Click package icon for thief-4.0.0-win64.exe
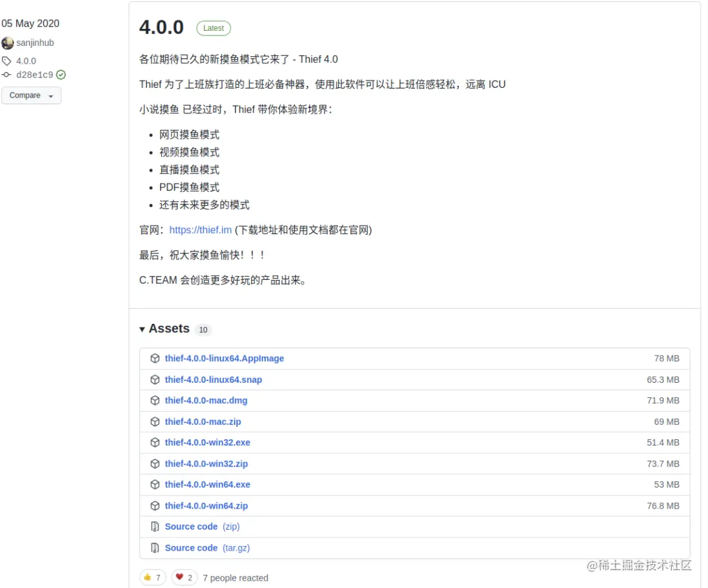 click(155, 484)
